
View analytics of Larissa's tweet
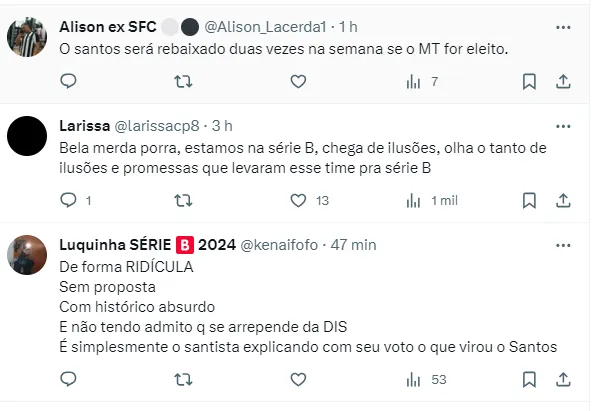coord(412,200)
